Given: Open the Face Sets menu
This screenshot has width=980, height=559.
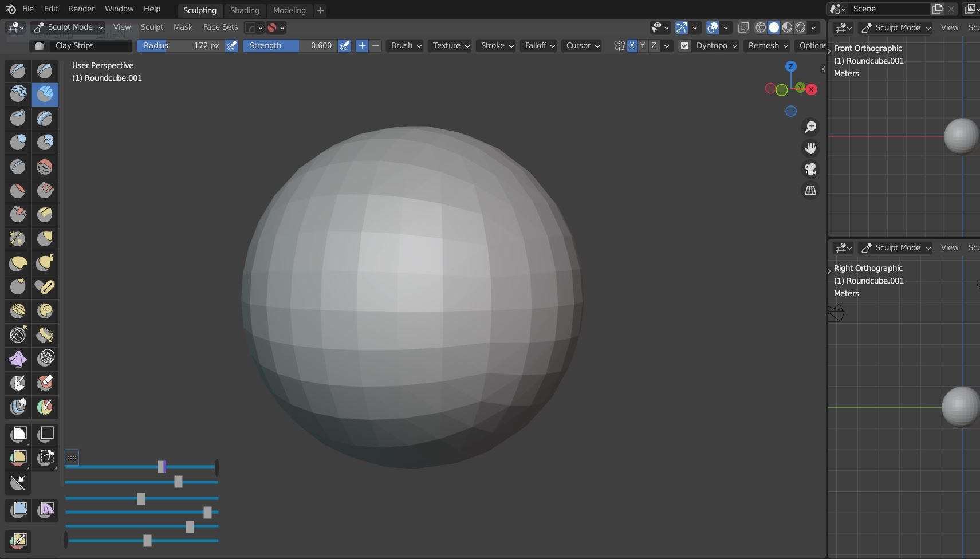Looking at the screenshot, I should coord(221,27).
